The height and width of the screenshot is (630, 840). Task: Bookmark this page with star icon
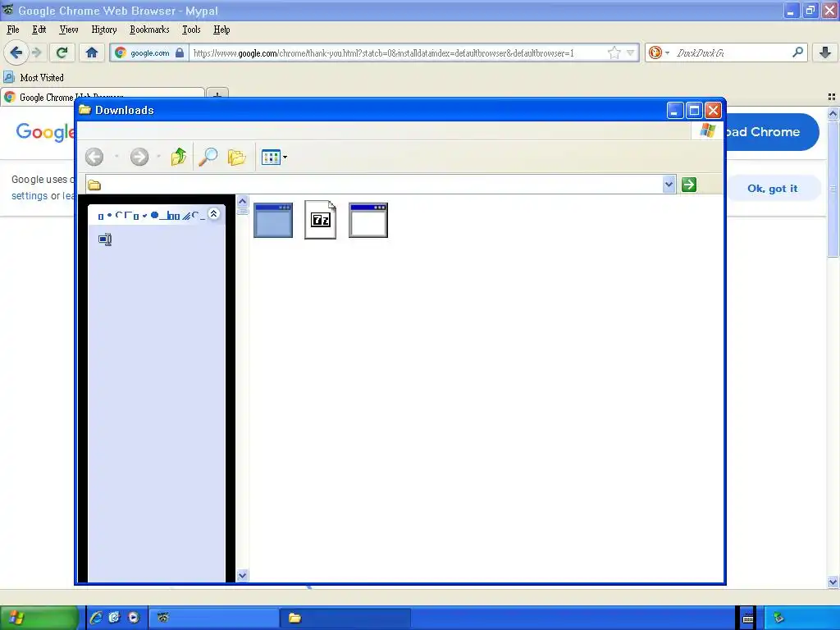(x=614, y=52)
